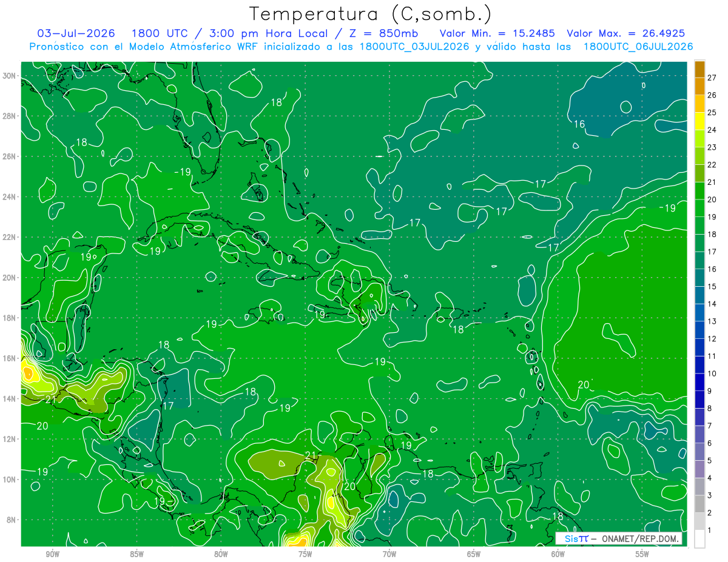This screenshot has height=562, width=728.
Task: Click the "85W" longitude label
Action: click(x=136, y=554)
